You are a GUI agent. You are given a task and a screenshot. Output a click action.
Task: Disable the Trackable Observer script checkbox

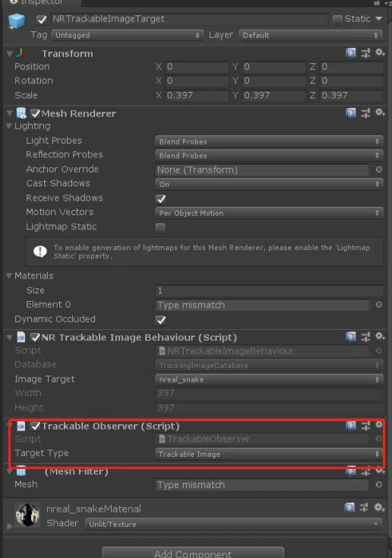point(35,426)
